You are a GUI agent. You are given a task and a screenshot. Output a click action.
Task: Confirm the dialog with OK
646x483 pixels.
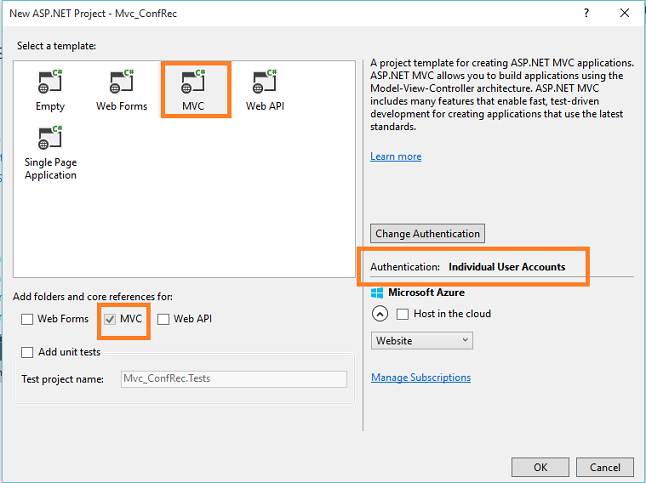tap(540, 467)
